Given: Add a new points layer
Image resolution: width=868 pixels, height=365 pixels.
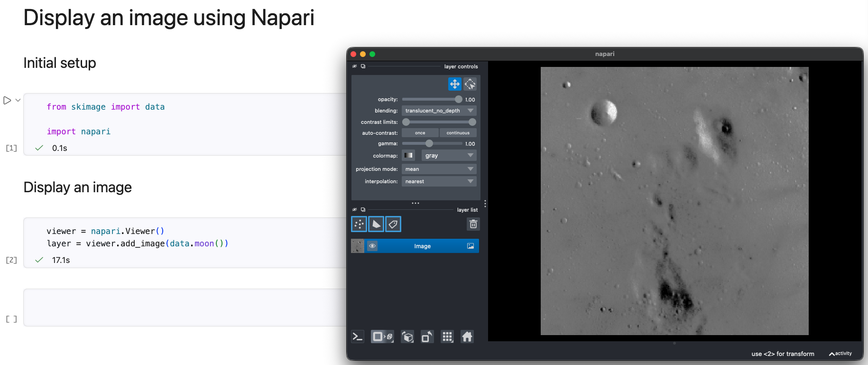Looking at the screenshot, I should point(359,224).
